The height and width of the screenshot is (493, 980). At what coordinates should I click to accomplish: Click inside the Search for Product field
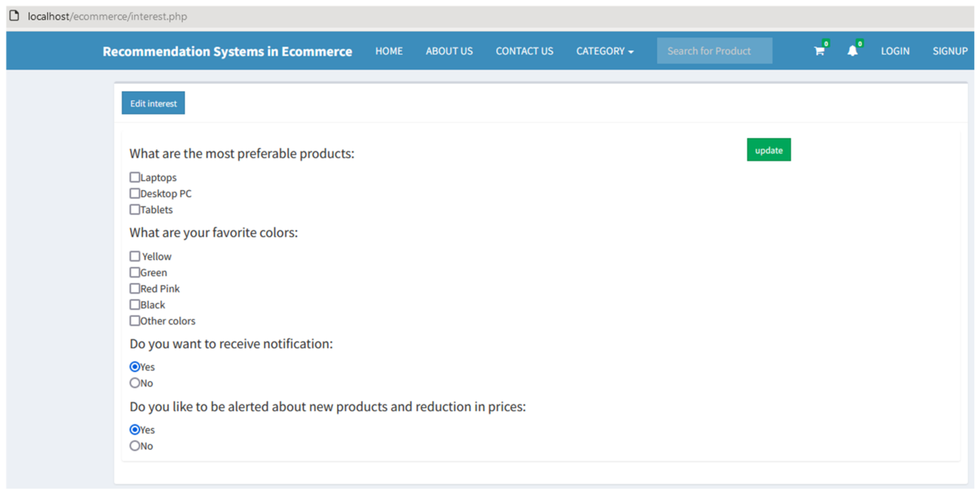click(x=714, y=51)
